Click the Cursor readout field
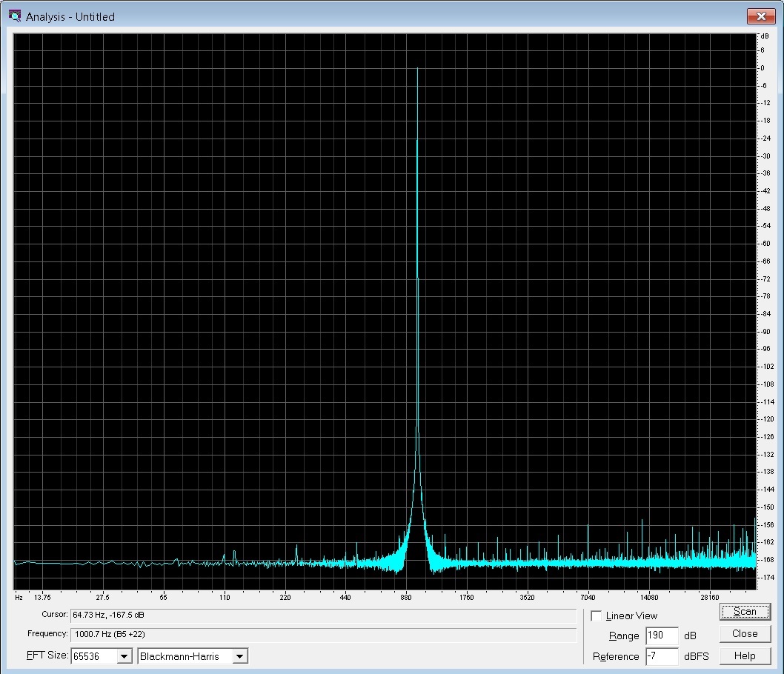The width and height of the screenshot is (784, 674). tap(324, 615)
